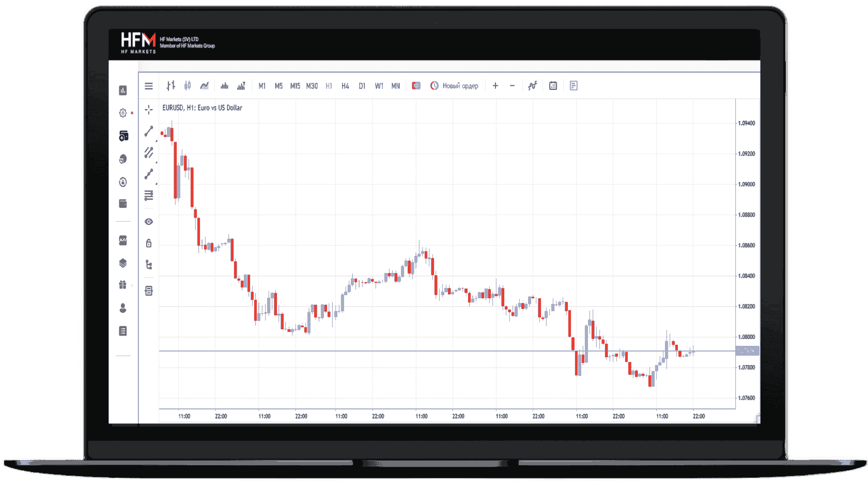Zoom in the chart with plus control
Image resolution: width=868 pixels, height=488 pixels.
(x=495, y=86)
